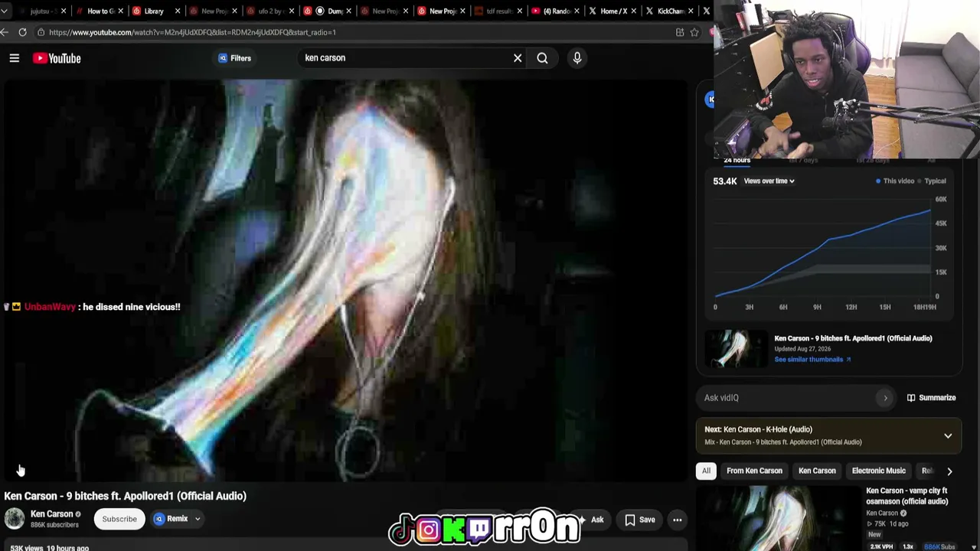Viewport: 980px width, 551px height.
Task: Close the 'Library' browser tab
Action: click(178, 11)
